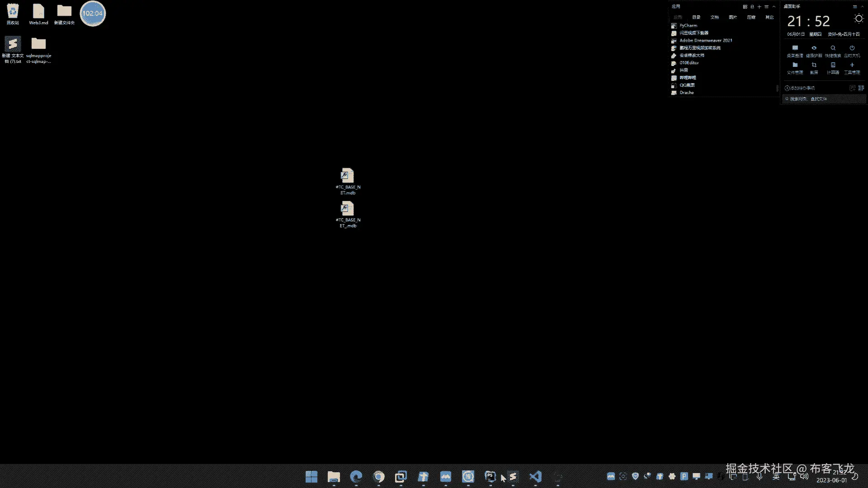Open Visual Studio Code from taskbar

(x=535, y=477)
